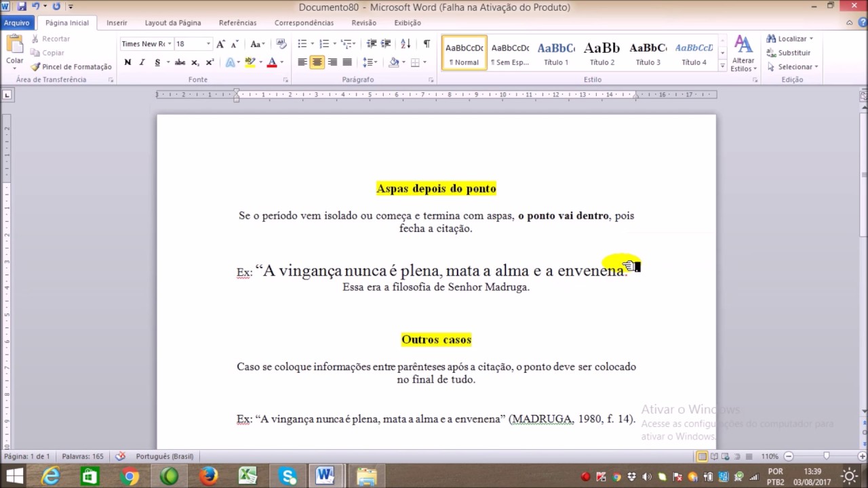Open the font size dropdown
868x488 pixels.
click(208, 44)
